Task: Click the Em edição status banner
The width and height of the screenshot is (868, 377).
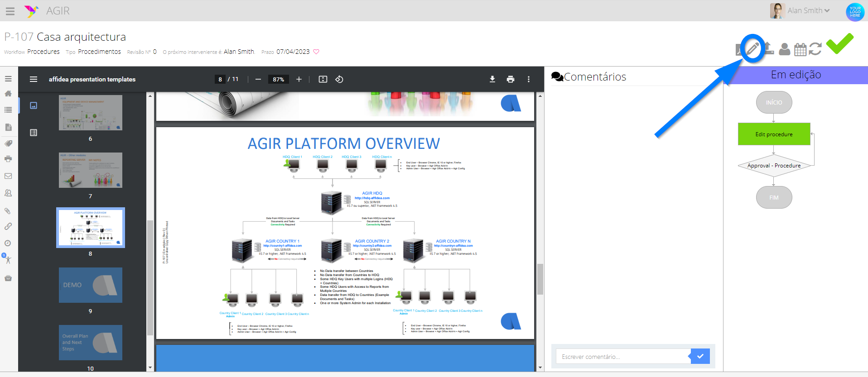Action: coord(796,75)
